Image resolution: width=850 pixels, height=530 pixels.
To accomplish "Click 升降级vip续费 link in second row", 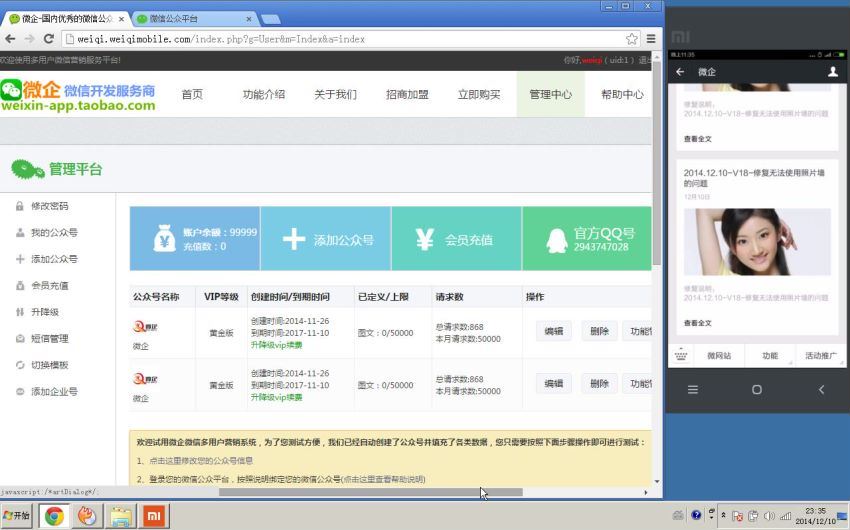I will (276, 397).
